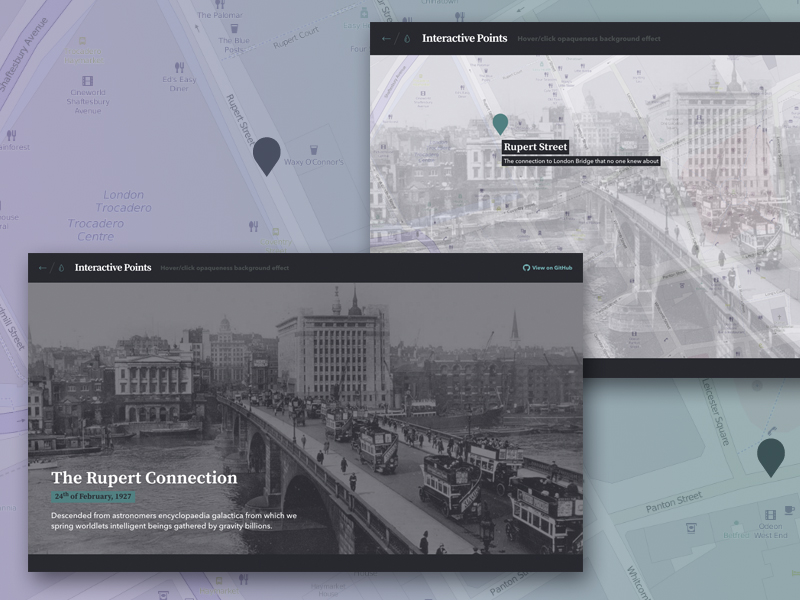Screen dimensions: 800x600
Task: Click the dark map pin beside Waxy O'Connor's
Action: click(x=267, y=156)
